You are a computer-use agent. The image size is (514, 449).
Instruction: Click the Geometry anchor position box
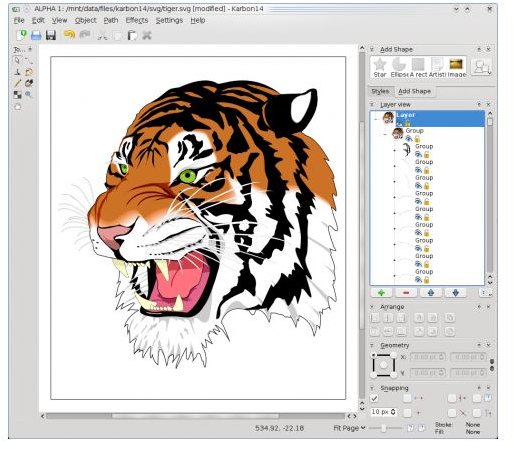[x=384, y=365]
